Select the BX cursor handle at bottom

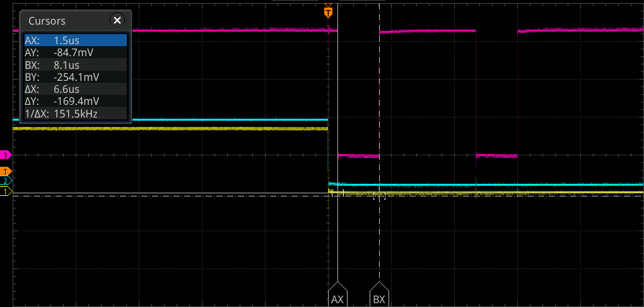click(379, 296)
